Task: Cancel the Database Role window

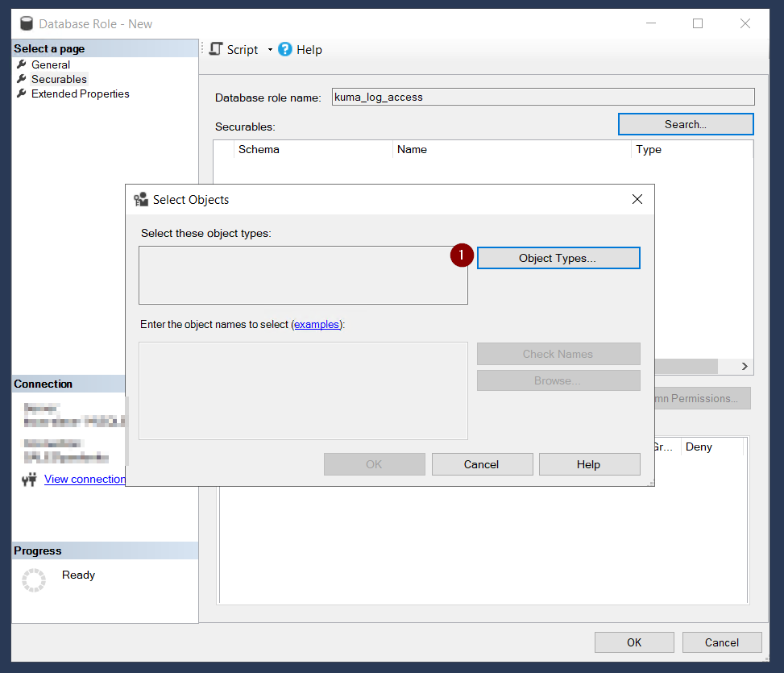Action: (721, 642)
